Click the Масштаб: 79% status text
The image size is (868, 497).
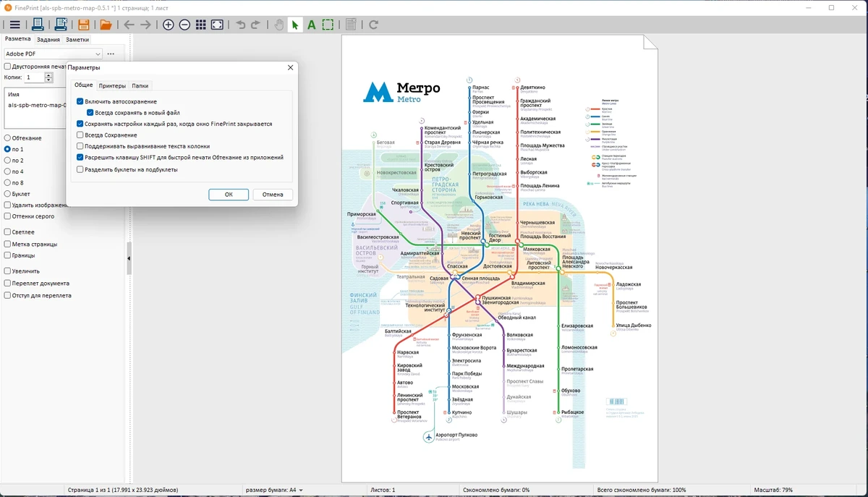coord(773,490)
